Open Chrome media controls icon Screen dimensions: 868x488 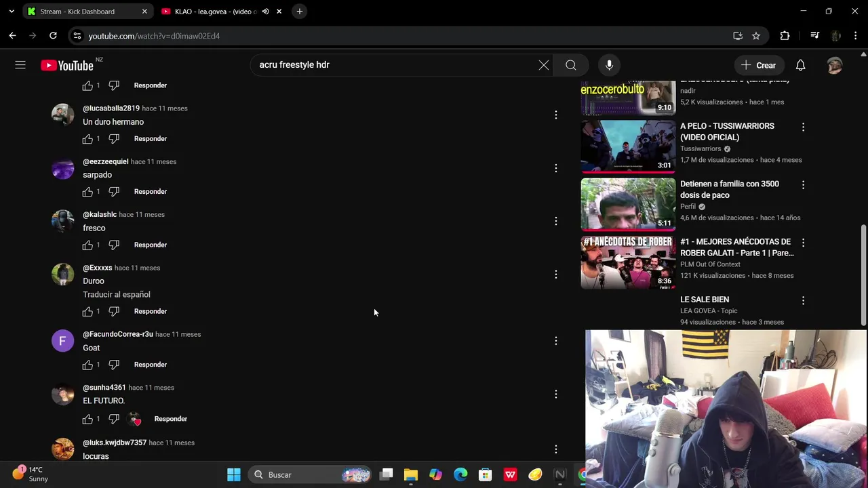[x=814, y=36]
